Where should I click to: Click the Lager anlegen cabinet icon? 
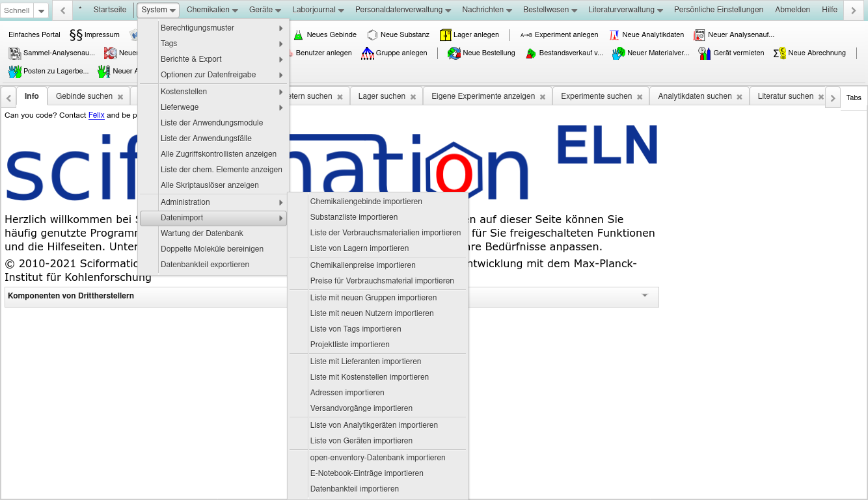click(446, 34)
